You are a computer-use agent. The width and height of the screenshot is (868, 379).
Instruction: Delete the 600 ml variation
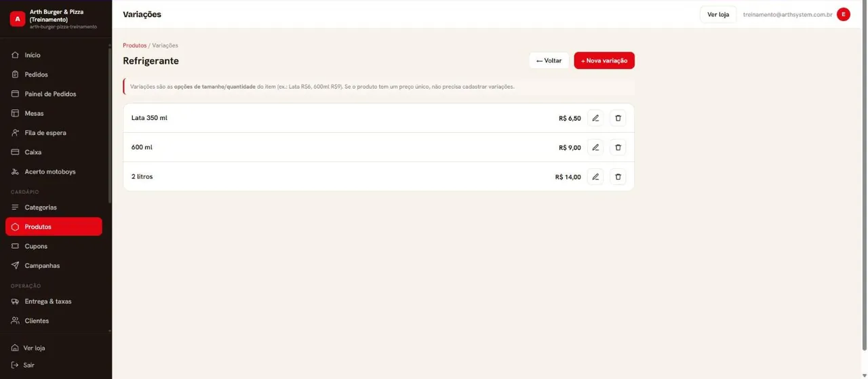click(x=618, y=147)
